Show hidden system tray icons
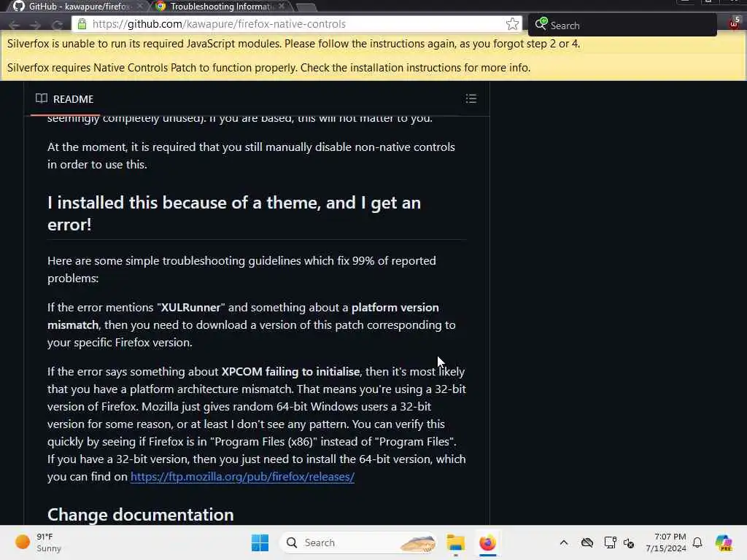The image size is (747, 560). (564, 542)
